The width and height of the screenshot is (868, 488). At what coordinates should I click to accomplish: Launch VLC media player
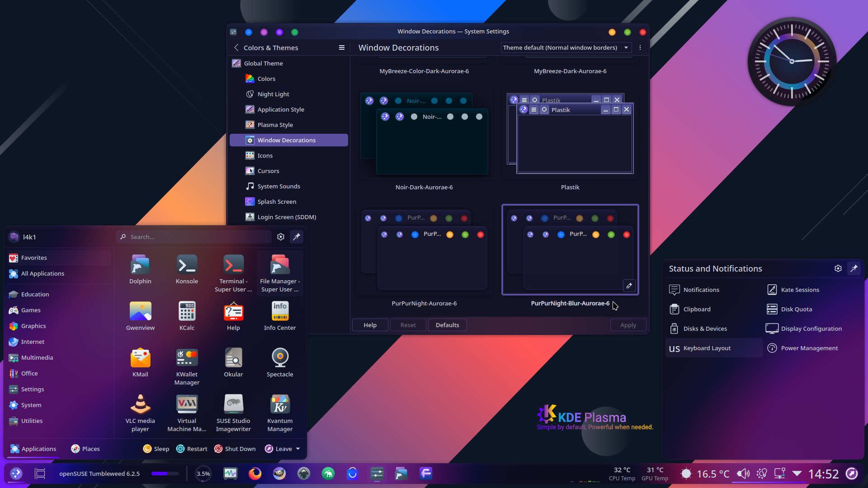[140, 413]
